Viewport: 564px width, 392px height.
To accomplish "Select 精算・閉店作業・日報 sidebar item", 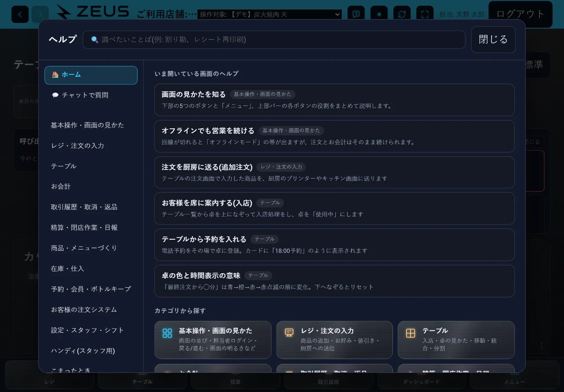I will [x=91, y=228].
